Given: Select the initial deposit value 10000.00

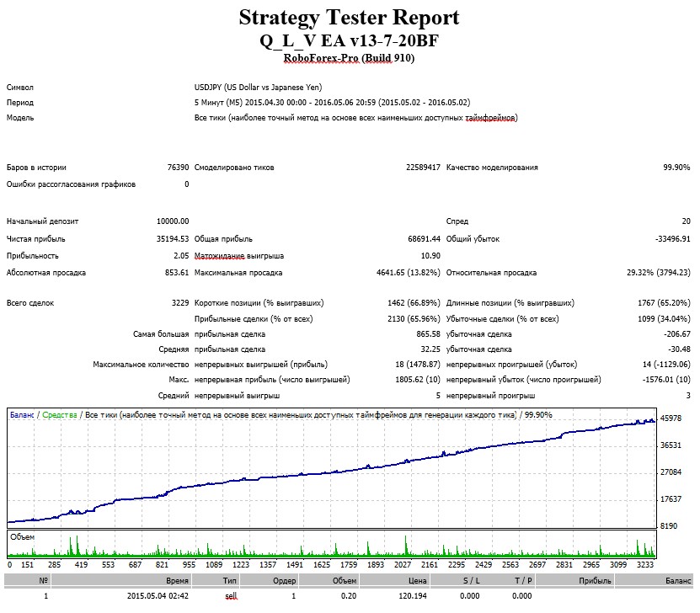Looking at the screenshot, I should pos(173,221).
